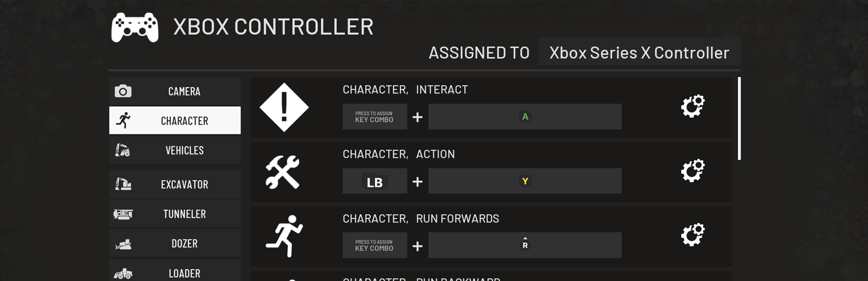Click the Interact exclamation diamond icon
Image resolution: width=868 pixels, height=281 pixels.
[x=284, y=108]
